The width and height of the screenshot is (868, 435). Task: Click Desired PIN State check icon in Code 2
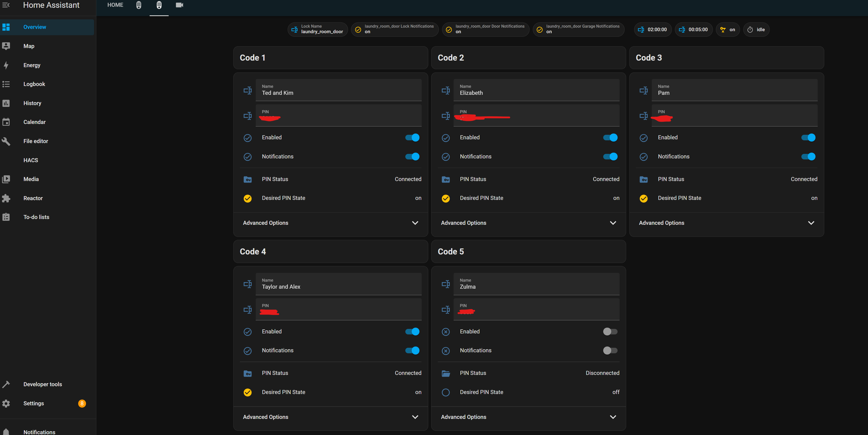(446, 198)
